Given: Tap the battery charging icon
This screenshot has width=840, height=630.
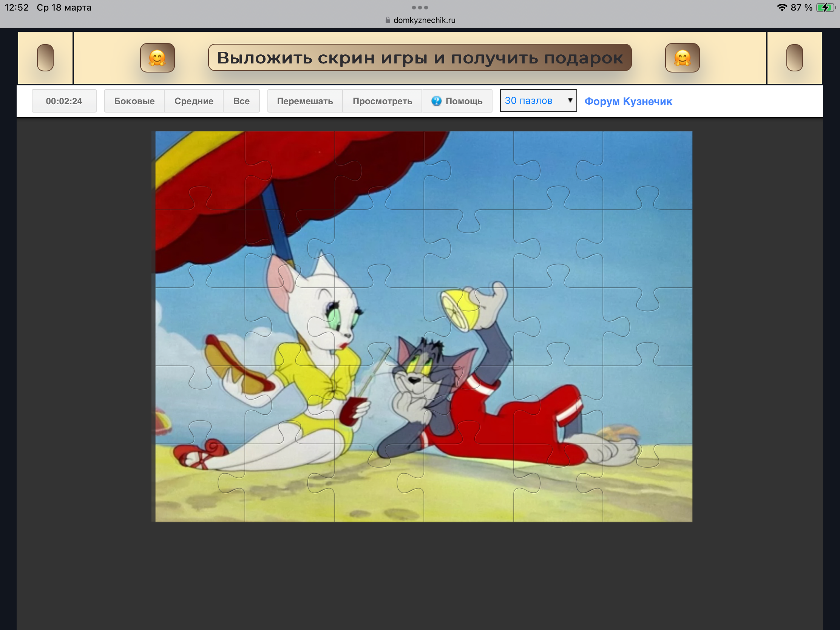Looking at the screenshot, I should [x=826, y=8].
